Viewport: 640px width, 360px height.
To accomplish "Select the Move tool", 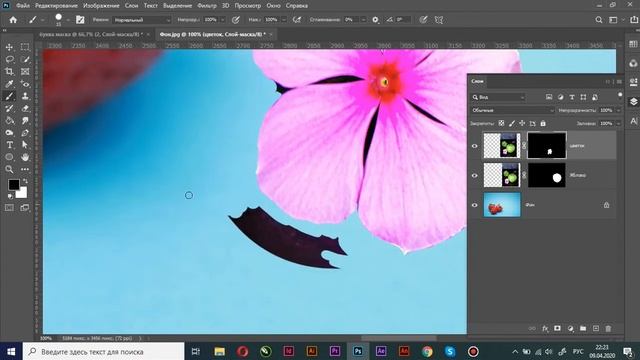I will (9, 47).
